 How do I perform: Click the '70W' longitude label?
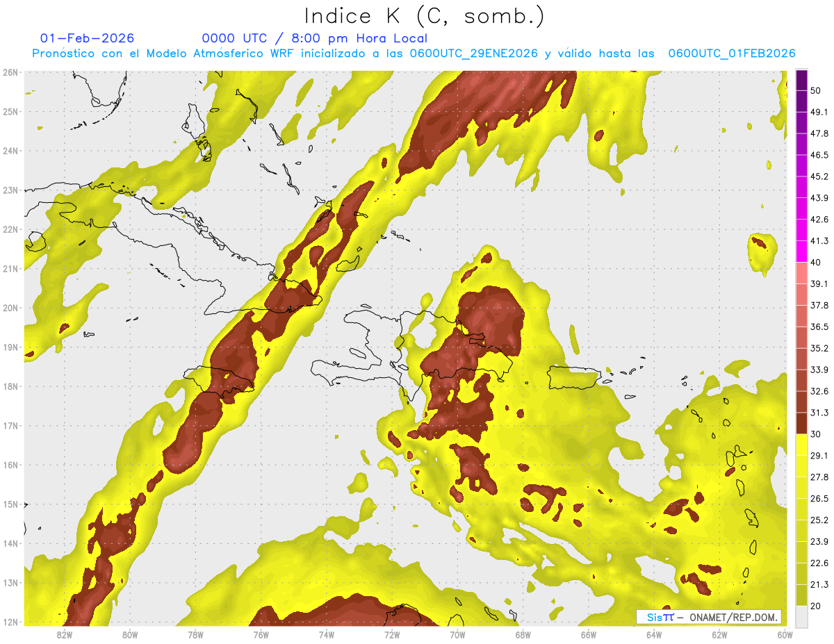tap(457, 635)
